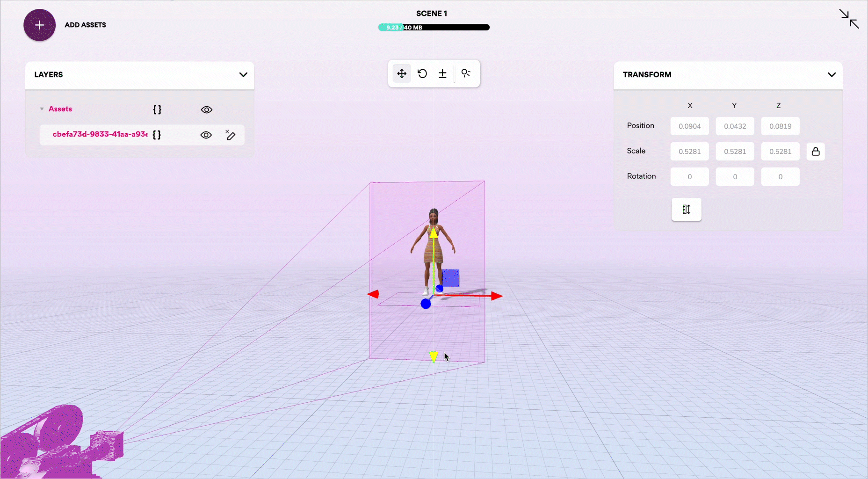Screen dimensions: 868x479
Task: Select the Rotate tool in toolbar
Action: coord(422,74)
